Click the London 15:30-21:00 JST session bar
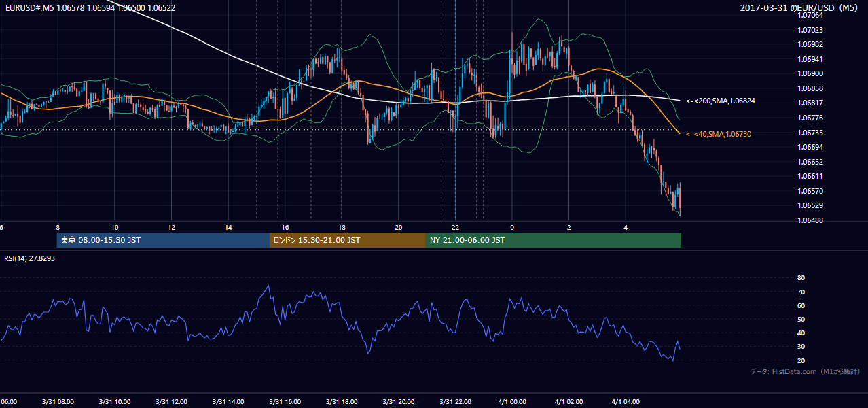 pos(348,240)
